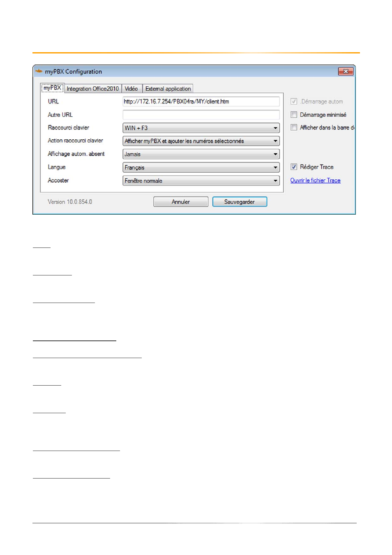Open the Integration Office2010 tab
The width and height of the screenshot is (392, 555).
[92, 88]
